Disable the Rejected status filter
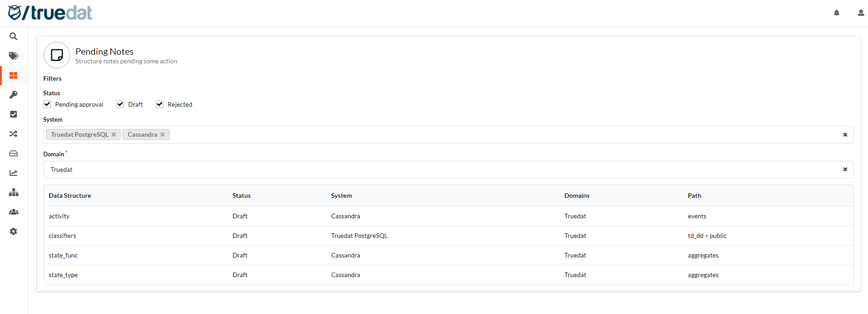The image size is (868, 314). tap(160, 104)
